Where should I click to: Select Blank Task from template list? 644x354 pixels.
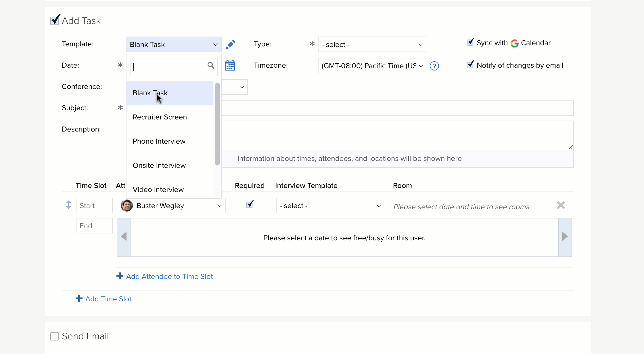pos(170,93)
